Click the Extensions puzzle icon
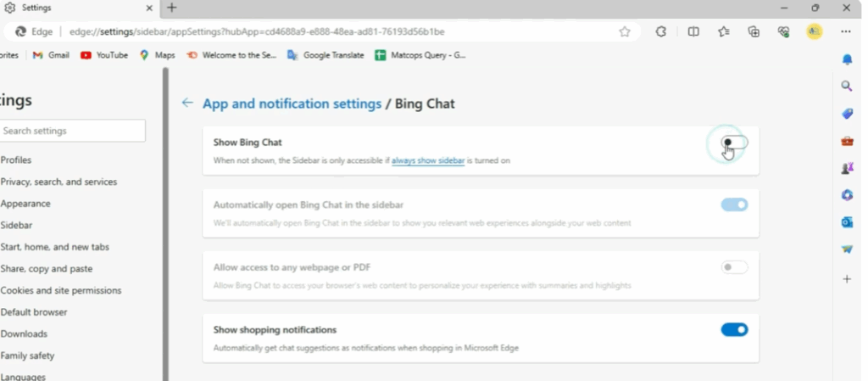This screenshot has width=868, height=381. [661, 31]
